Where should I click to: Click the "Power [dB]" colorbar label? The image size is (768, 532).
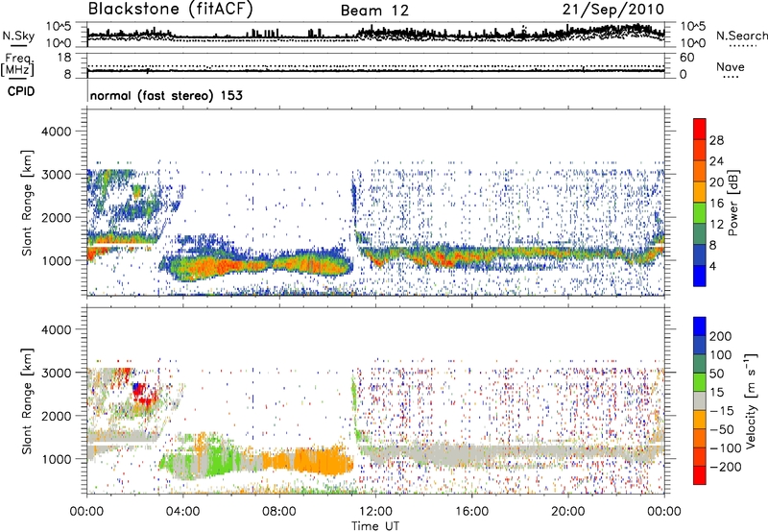pyautogui.click(x=733, y=203)
